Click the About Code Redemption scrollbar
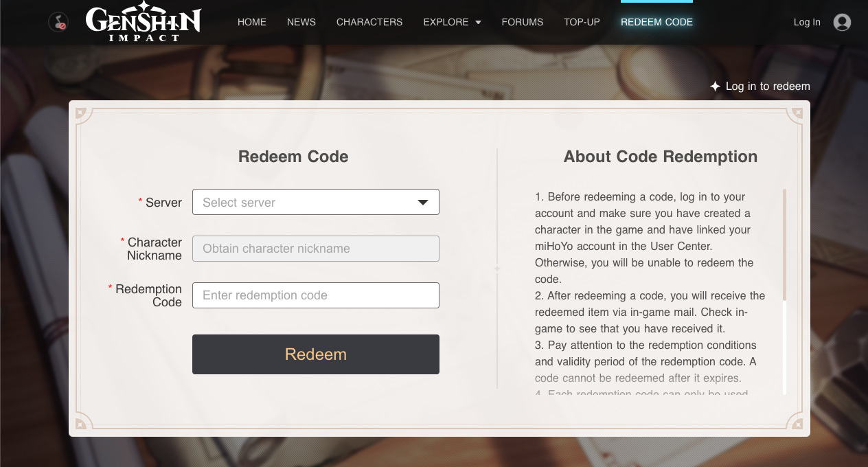This screenshot has width=868, height=467. (x=784, y=244)
